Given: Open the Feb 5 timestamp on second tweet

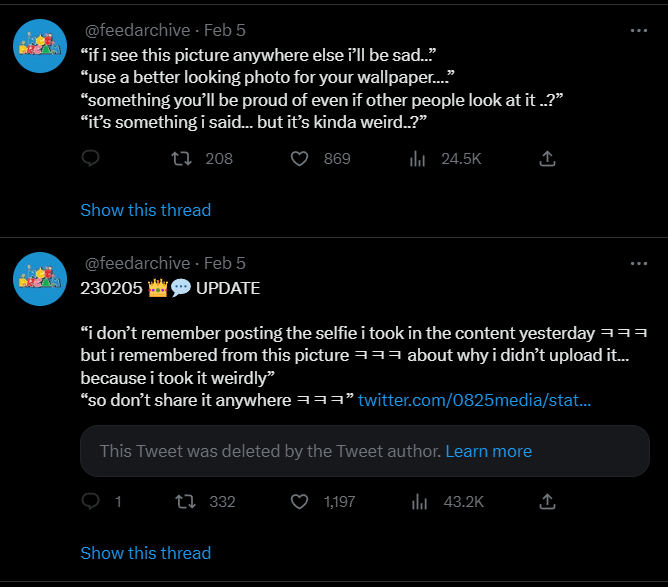Looking at the screenshot, I should pyautogui.click(x=225, y=263).
